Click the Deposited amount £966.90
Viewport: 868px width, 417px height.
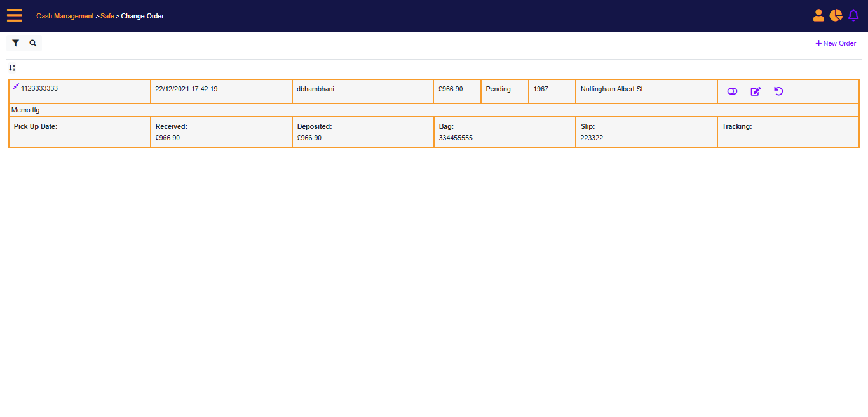pyautogui.click(x=309, y=138)
